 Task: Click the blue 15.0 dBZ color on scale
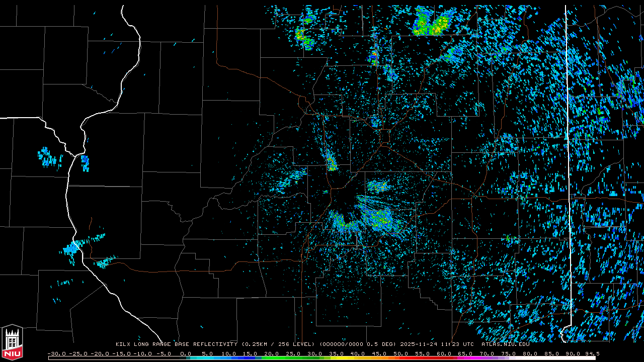[250, 358]
